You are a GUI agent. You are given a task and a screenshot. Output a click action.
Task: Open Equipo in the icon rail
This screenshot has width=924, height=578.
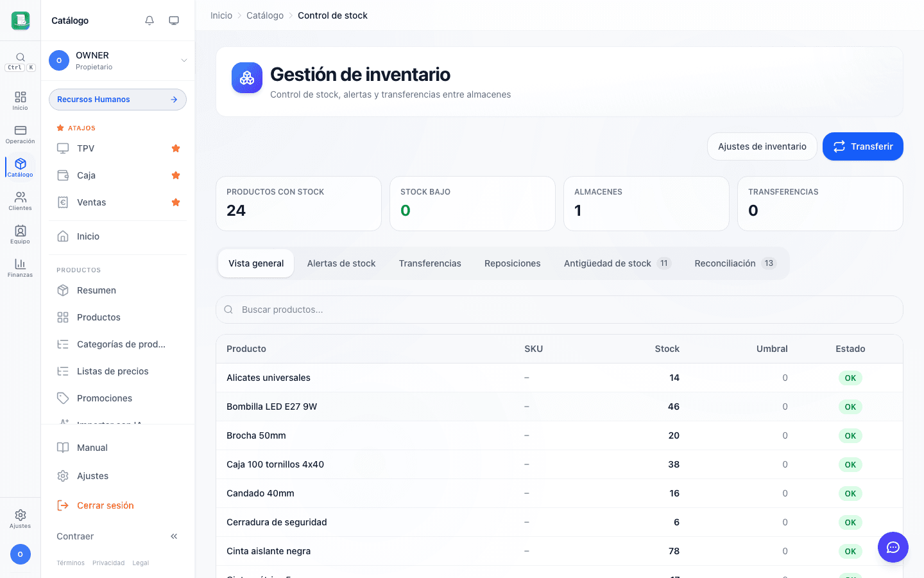(x=21, y=234)
